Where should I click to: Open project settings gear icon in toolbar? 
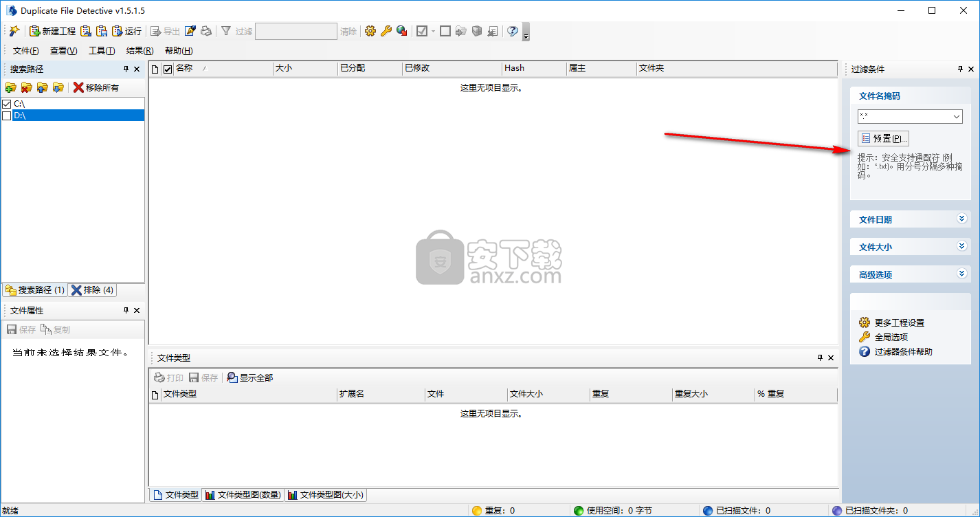tap(370, 31)
